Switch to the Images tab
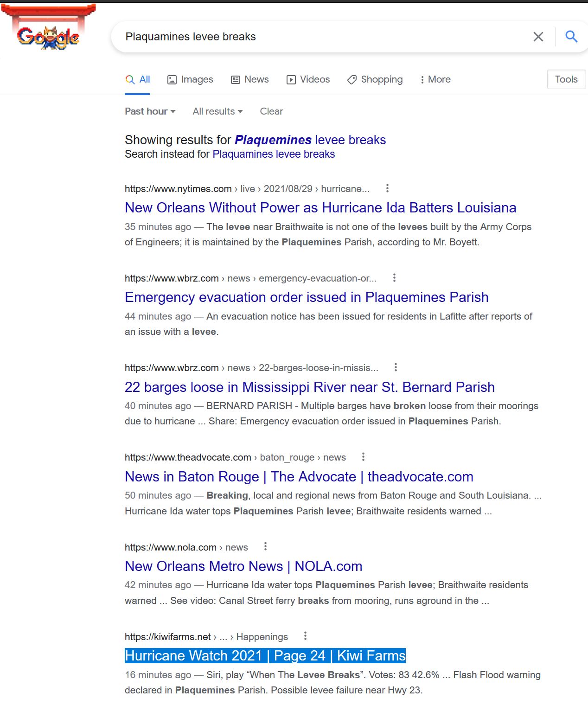The width and height of the screenshot is (588, 718). tap(190, 79)
